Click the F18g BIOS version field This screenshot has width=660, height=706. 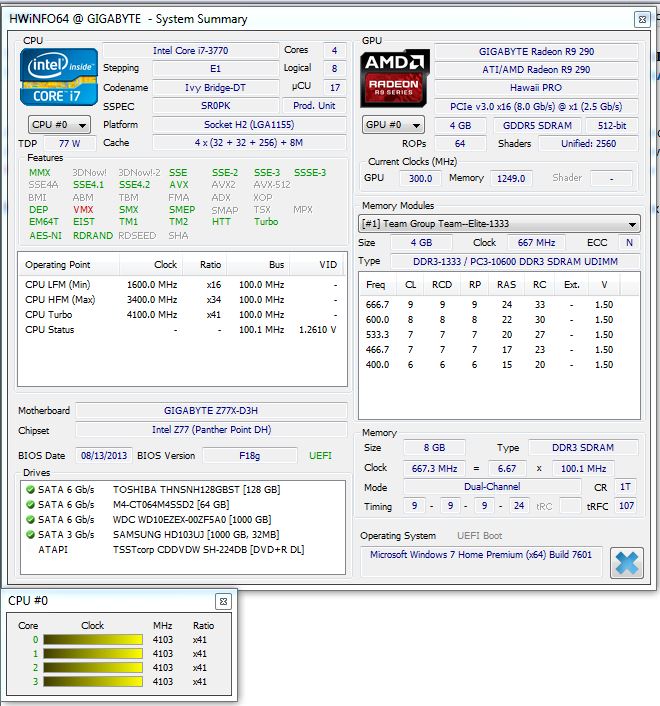click(x=249, y=455)
